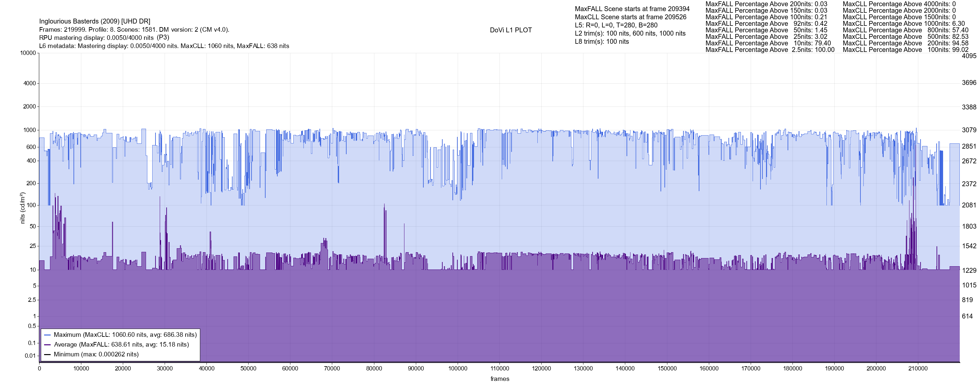Click the 1000 nits y-axis tick label
This screenshot has height=392, width=980.
tap(29, 130)
